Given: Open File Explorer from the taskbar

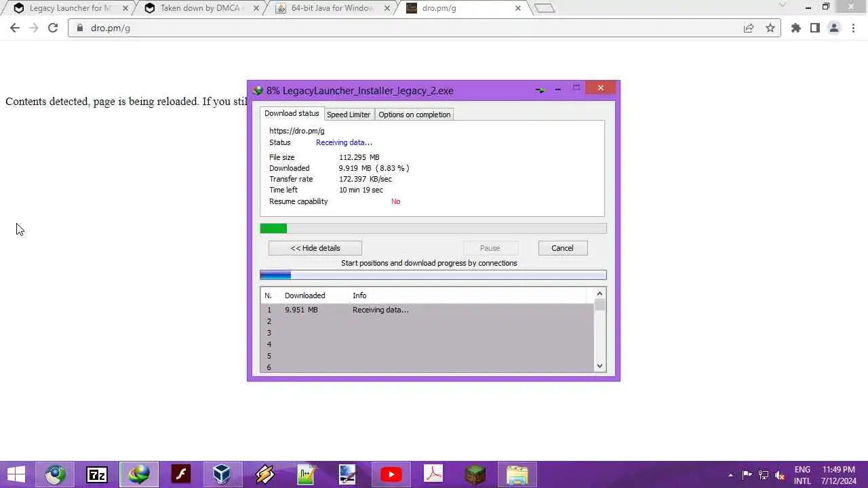Looking at the screenshot, I should [517, 474].
